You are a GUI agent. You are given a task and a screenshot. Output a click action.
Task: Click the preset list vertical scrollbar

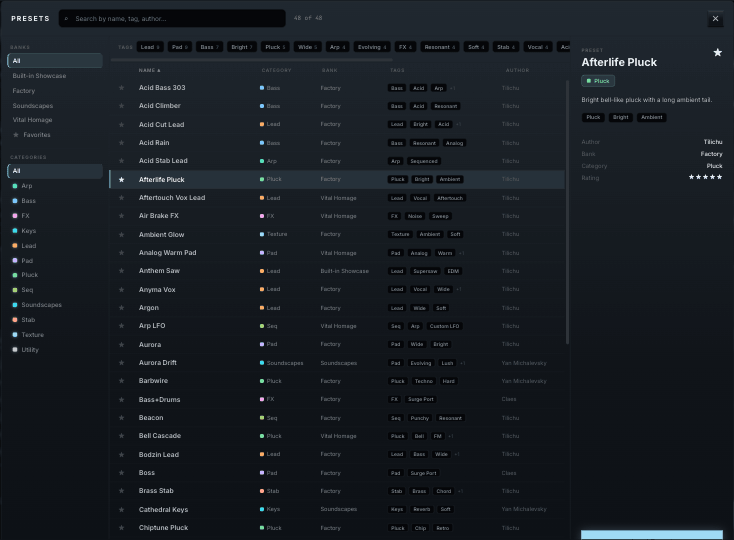click(567, 212)
